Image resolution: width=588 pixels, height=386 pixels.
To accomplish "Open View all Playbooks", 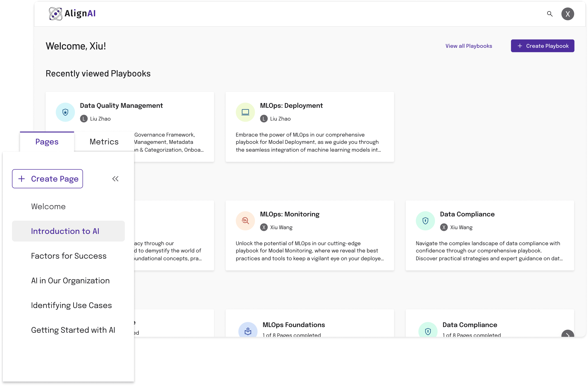I will [469, 46].
